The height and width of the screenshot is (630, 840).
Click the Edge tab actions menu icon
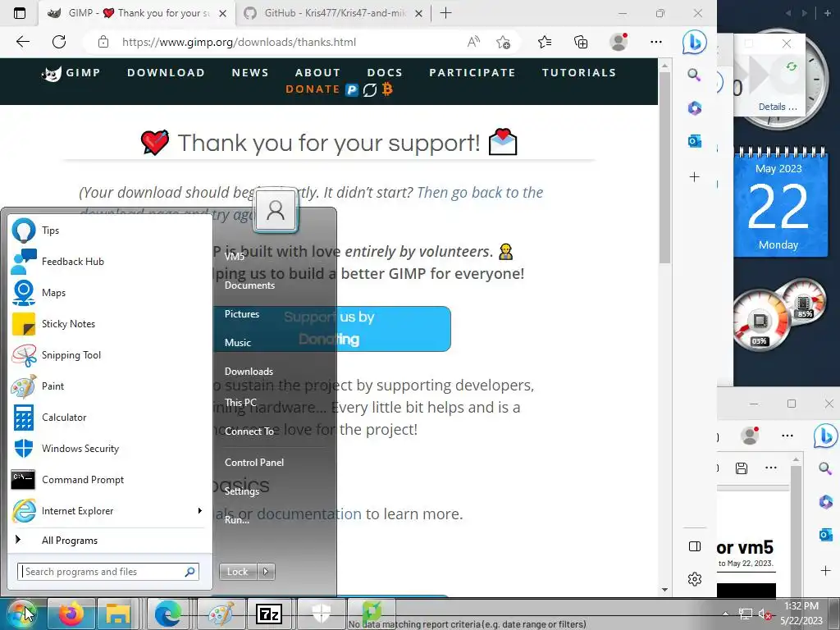(20, 13)
